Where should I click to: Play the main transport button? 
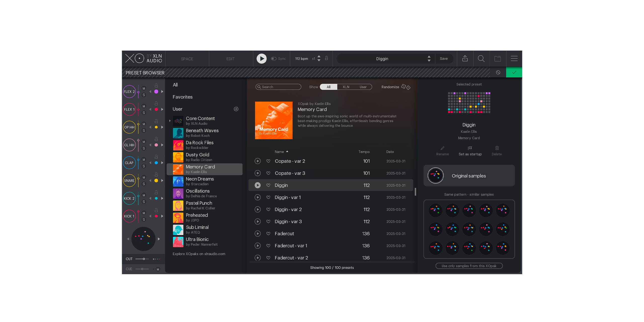coord(261,59)
